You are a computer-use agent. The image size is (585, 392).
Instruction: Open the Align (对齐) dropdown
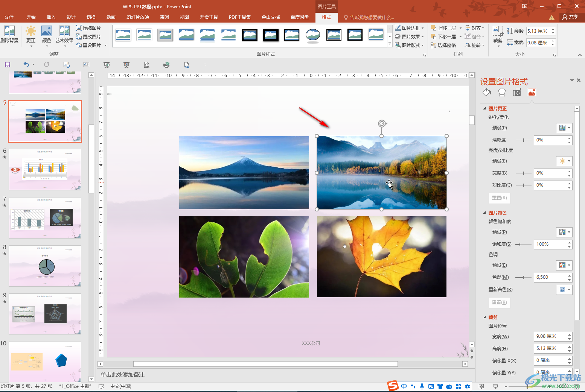[x=475, y=28]
